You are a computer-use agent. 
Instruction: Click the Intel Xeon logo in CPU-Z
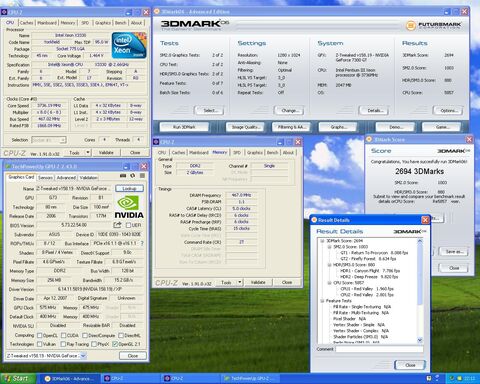tap(129, 45)
